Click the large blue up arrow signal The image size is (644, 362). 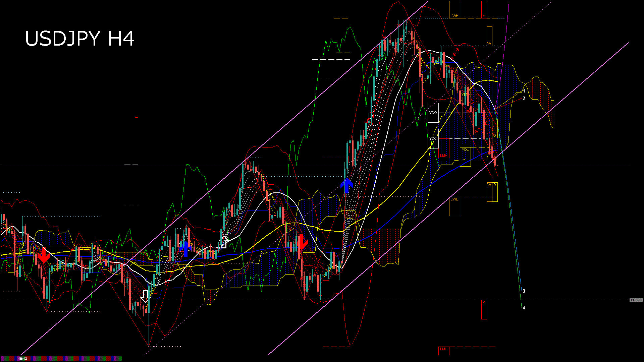coord(347,186)
